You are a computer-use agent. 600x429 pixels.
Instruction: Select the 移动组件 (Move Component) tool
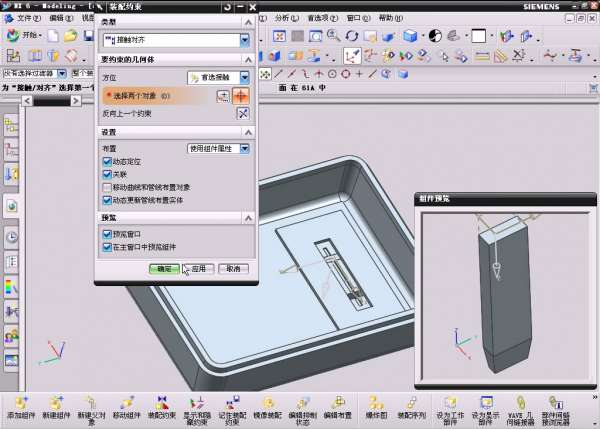(x=127, y=401)
